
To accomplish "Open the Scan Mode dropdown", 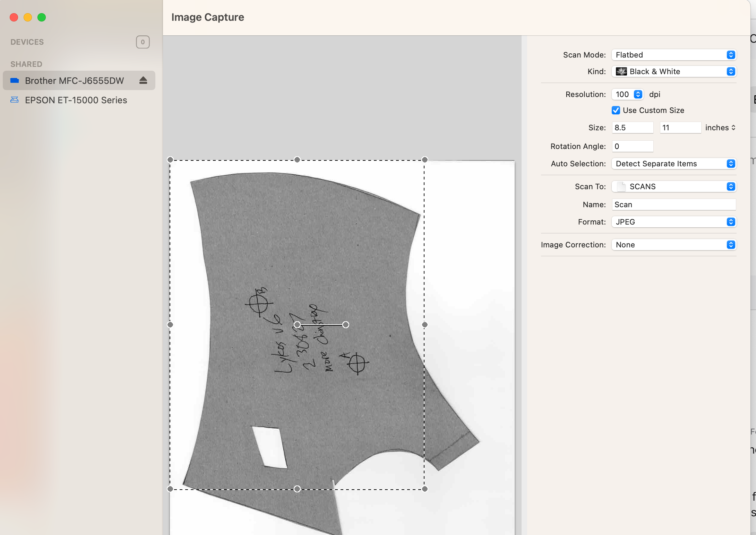I will coord(673,55).
